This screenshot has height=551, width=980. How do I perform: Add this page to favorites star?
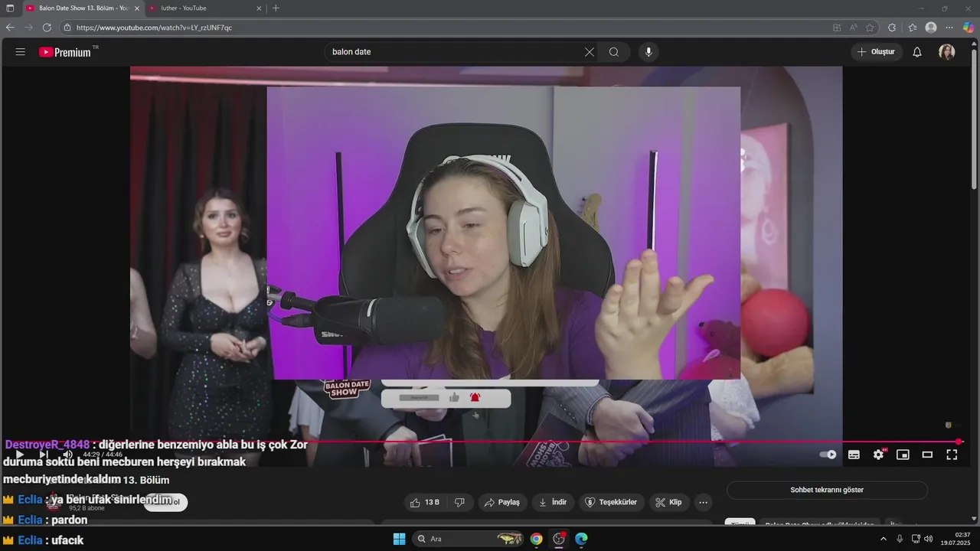click(870, 28)
